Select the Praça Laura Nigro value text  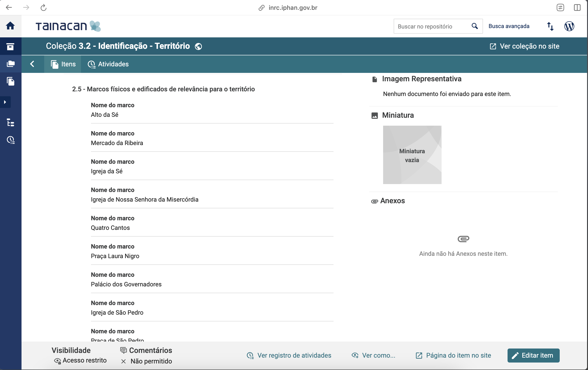(x=115, y=256)
